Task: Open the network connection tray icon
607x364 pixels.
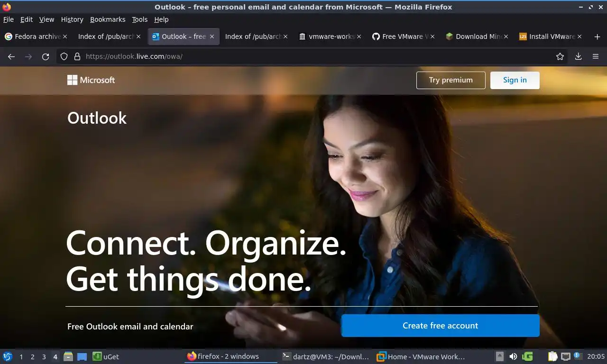Action: coord(565,356)
